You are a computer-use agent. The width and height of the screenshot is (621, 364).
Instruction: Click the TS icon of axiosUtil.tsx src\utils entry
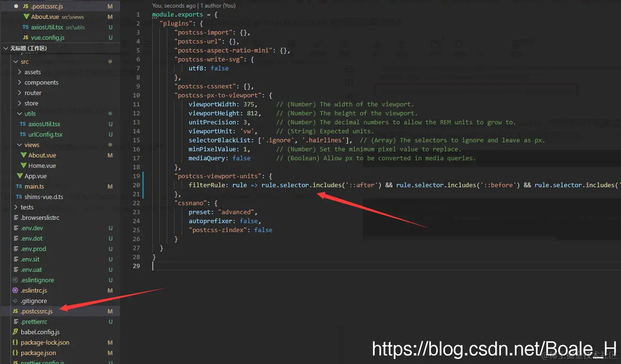[26, 27]
